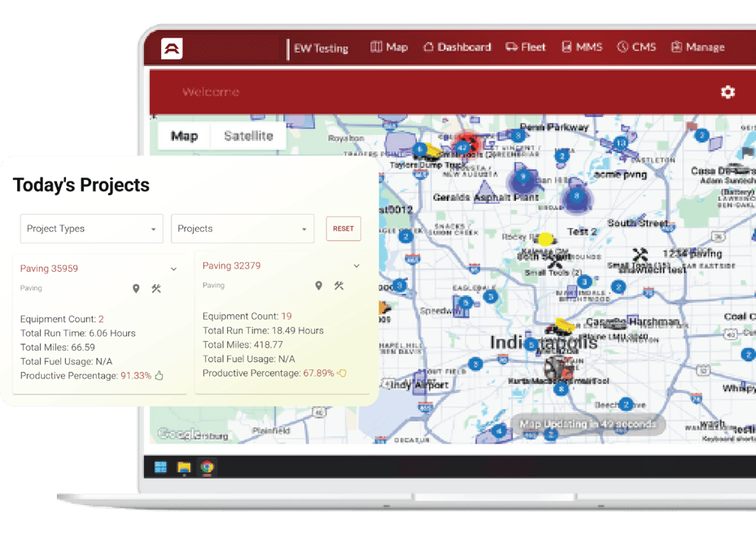Open the Map section in the navigation bar
Viewport: 756px width, 537px height.
(389, 47)
